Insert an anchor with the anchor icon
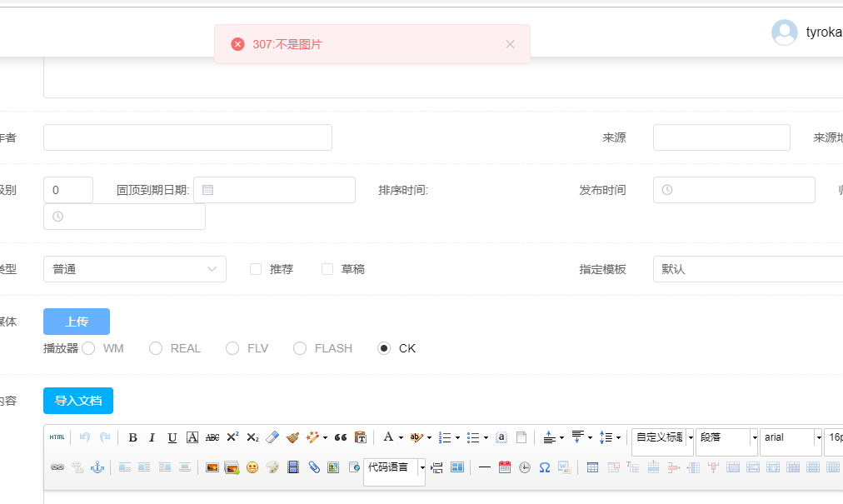 (97, 467)
